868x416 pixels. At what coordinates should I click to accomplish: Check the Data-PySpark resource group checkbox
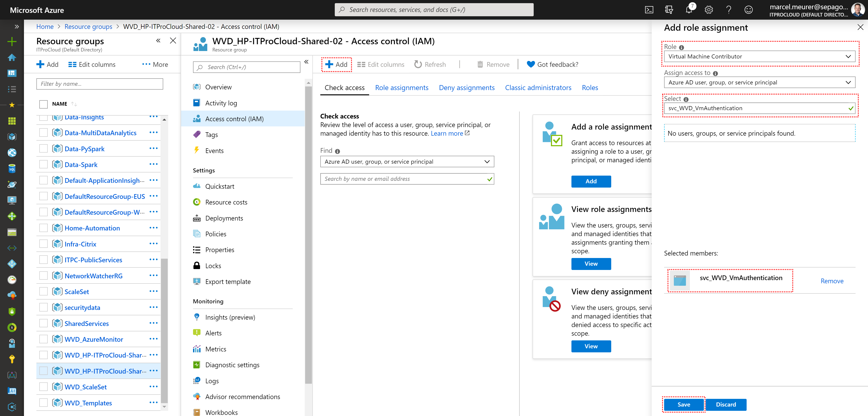click(43, 149)
